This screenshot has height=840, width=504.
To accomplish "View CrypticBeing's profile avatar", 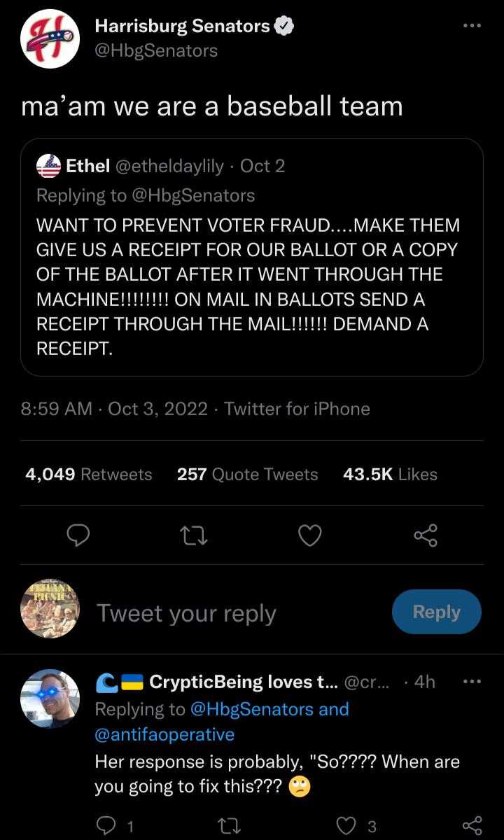I will [50, 698].
